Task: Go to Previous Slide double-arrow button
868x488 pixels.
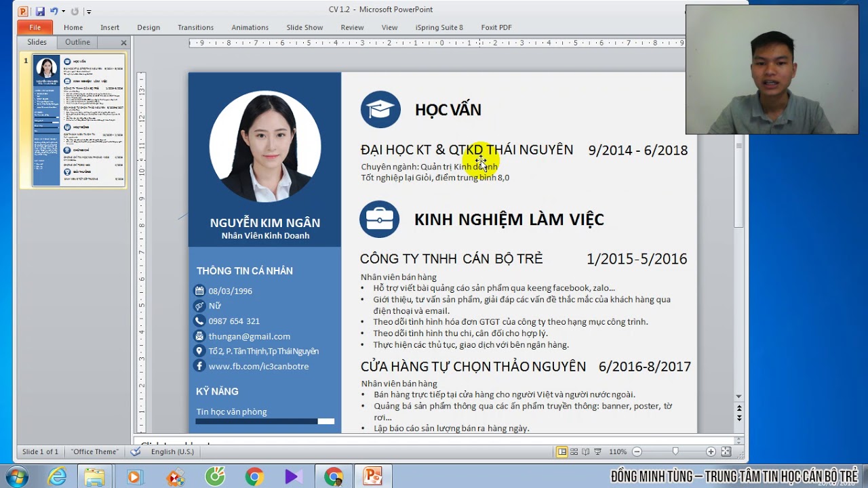Action: [x=738, y=408]
